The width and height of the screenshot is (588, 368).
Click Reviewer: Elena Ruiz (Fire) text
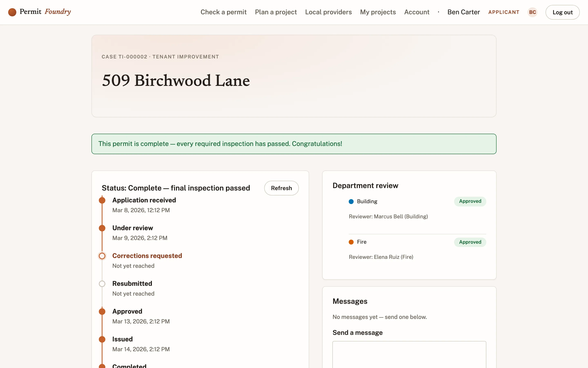coord(381,257)
